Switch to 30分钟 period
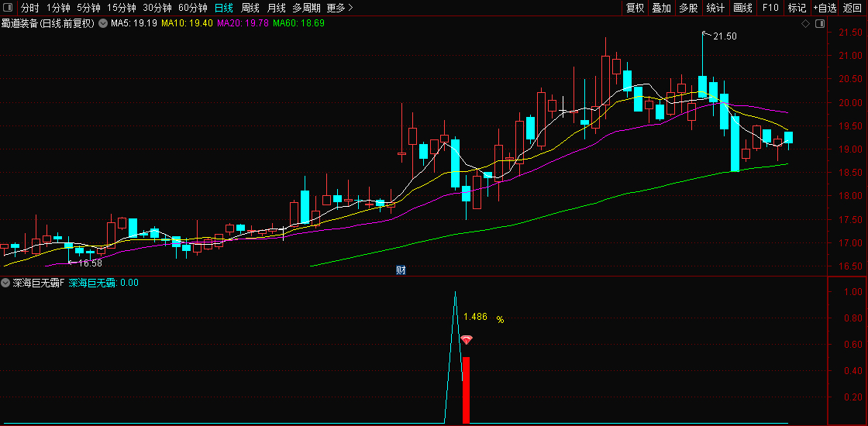 click(x=157, y=8)
